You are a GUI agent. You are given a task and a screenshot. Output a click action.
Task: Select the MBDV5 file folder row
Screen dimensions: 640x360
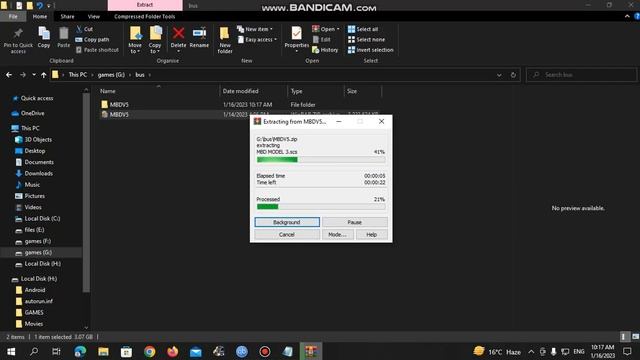[x=240, y=104]
